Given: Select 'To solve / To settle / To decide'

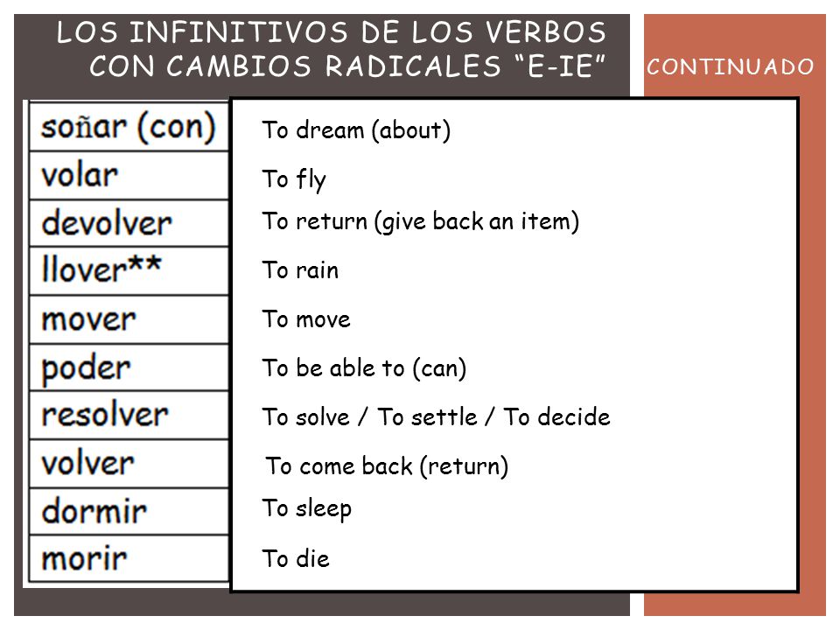Looking at the screenshot, I should click(x=436, y=416).
